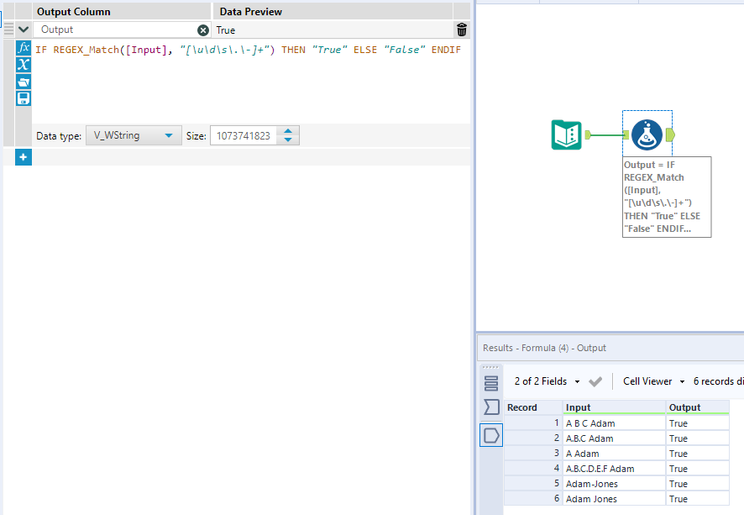
Task: Click the Formula tool annotation box
Action: coord(667,197)
